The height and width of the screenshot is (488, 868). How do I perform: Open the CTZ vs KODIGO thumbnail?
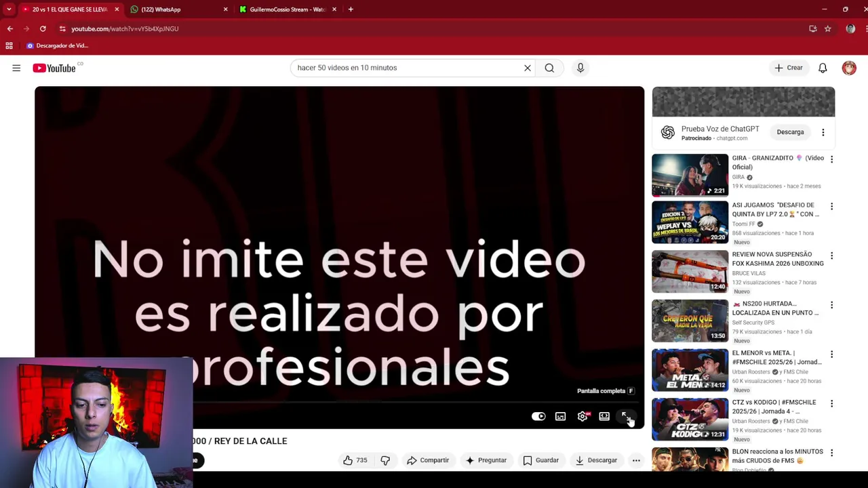690,419
